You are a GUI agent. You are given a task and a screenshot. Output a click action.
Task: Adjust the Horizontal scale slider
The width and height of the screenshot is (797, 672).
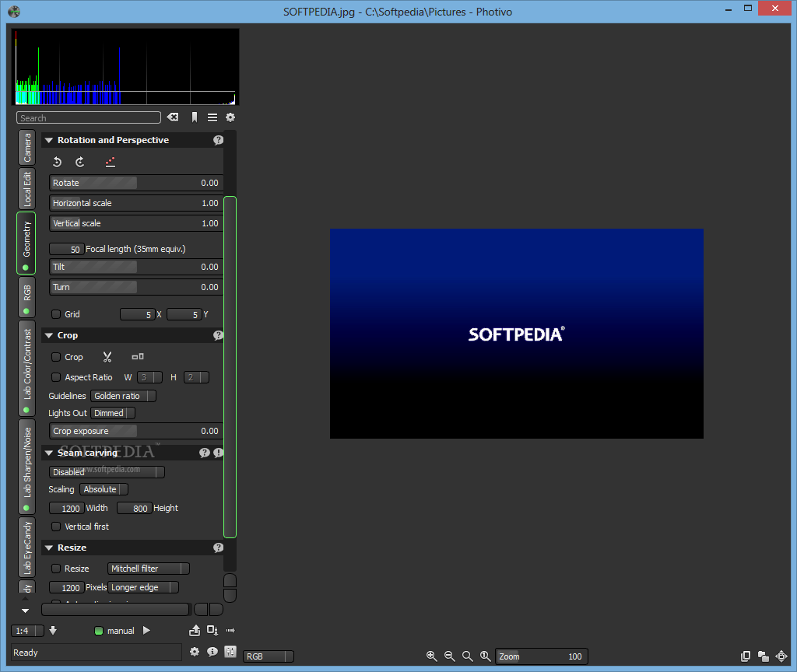click(136, 203)
